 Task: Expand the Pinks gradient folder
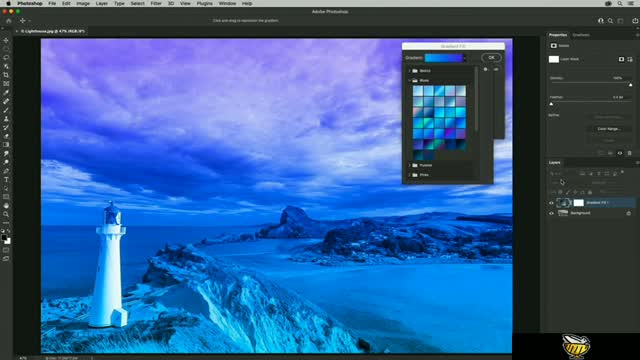(x=409, y=175)
